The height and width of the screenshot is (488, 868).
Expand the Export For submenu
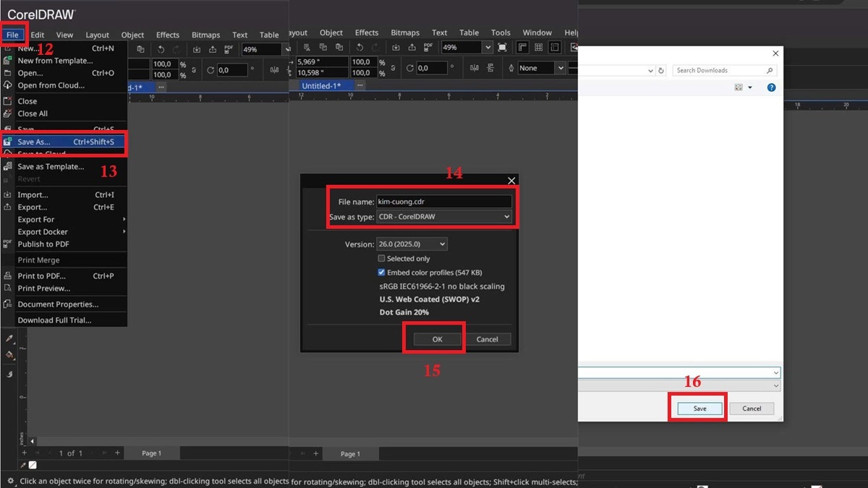pos(65,219)
